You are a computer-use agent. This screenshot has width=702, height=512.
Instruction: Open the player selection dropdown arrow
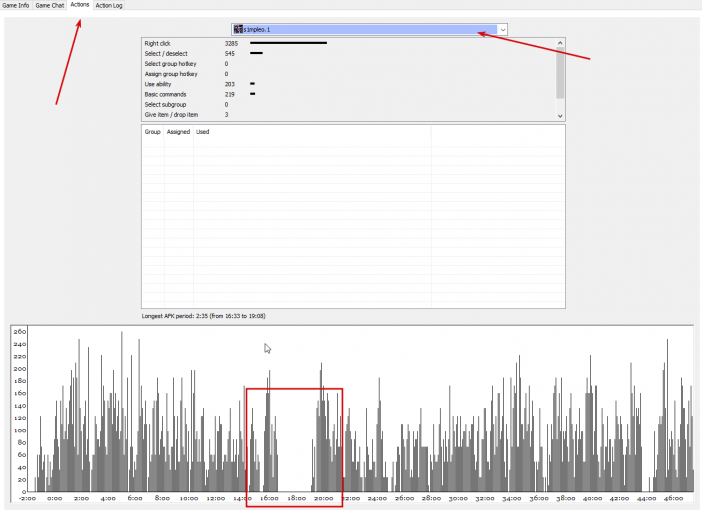(503, 30)
